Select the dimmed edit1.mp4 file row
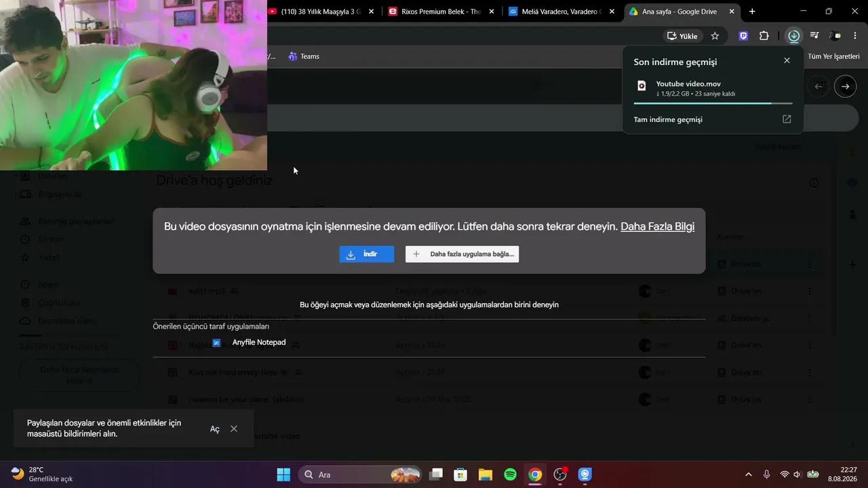Viewport: 868px width, 488px height. [490, 291]
